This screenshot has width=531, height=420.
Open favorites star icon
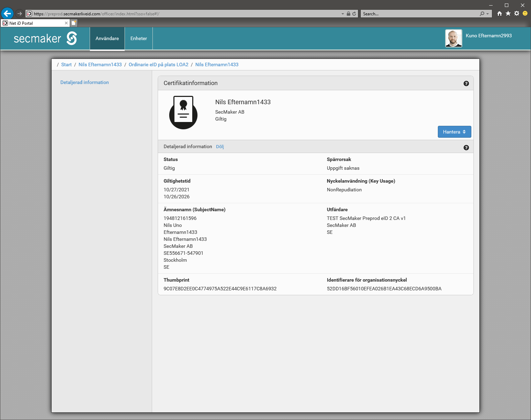click(x=508, y=14)
